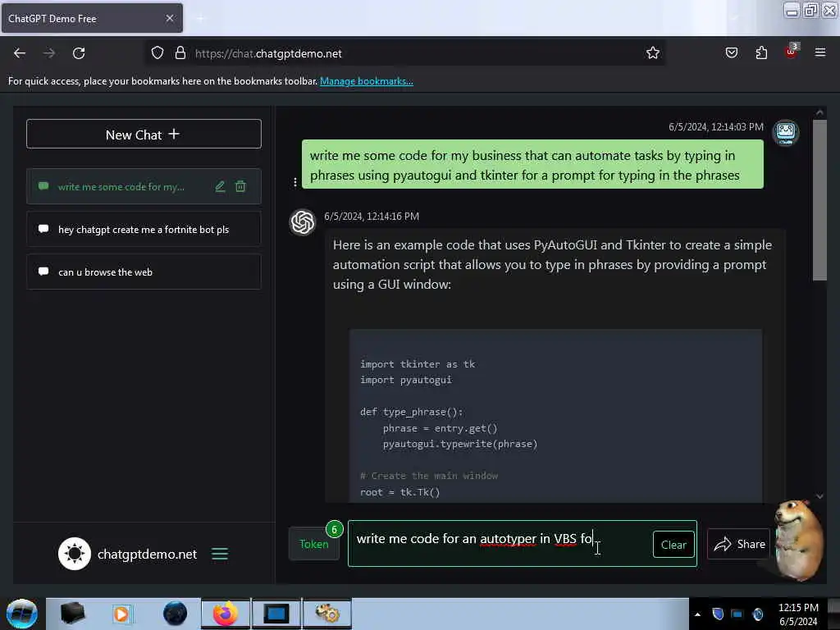Open the media player taskbar icon
This screenshot has height=630, width=840.
click(x=121, y=614)
